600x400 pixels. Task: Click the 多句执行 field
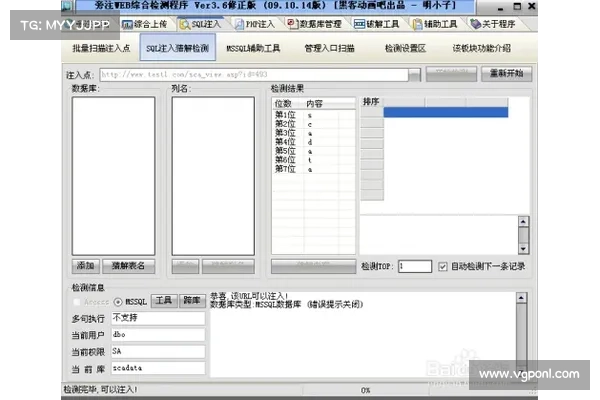[158, 318]
